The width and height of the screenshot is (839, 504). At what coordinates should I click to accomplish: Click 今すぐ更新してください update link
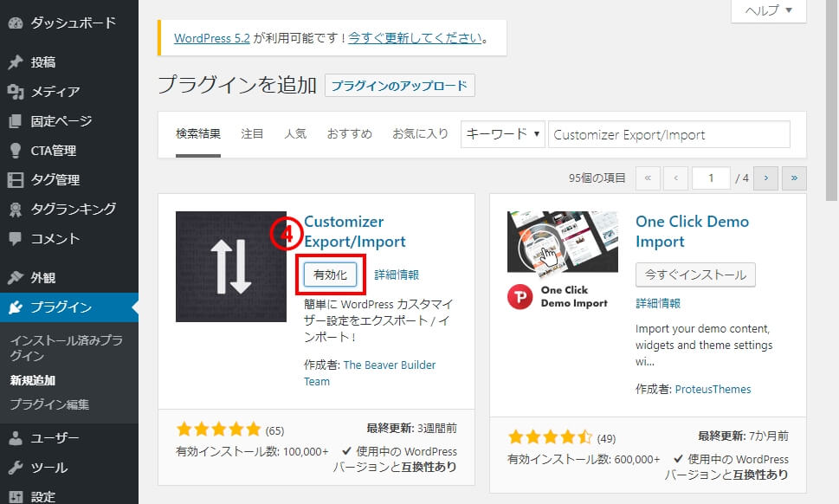pos(416,38)
